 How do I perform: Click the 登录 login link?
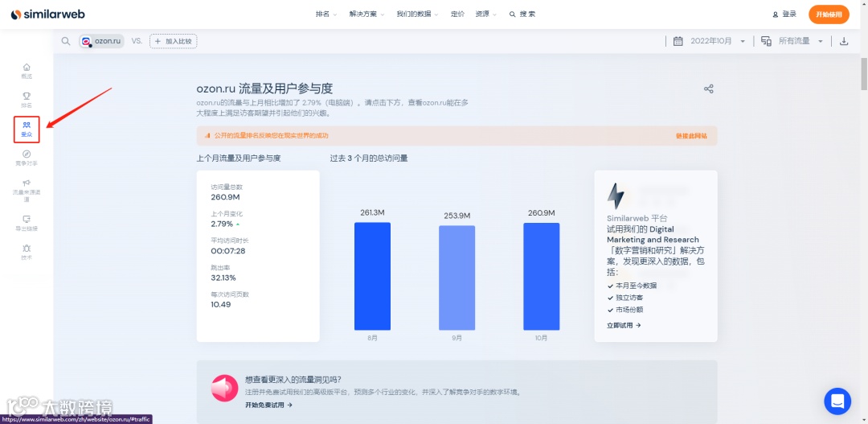[789, 14]
